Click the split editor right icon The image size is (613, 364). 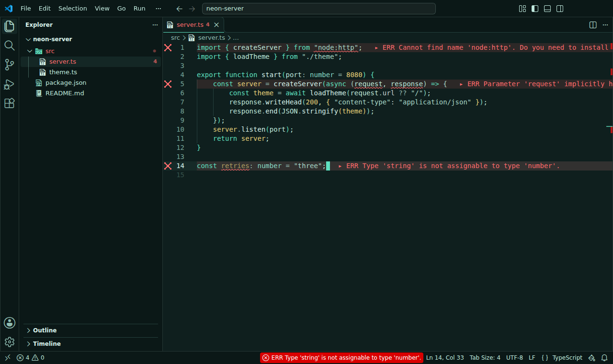coord(592,25)
